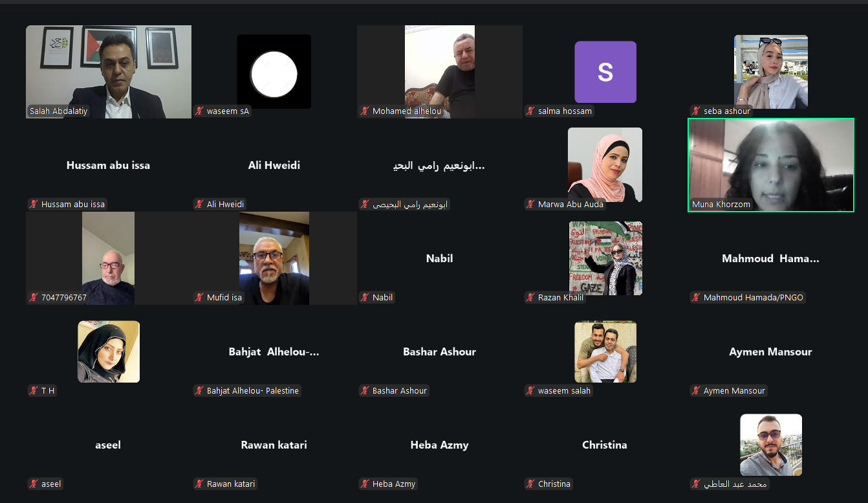
Task: Click muted mic icon beside Marwa Abu Auda
Action: tap(531, 205)
